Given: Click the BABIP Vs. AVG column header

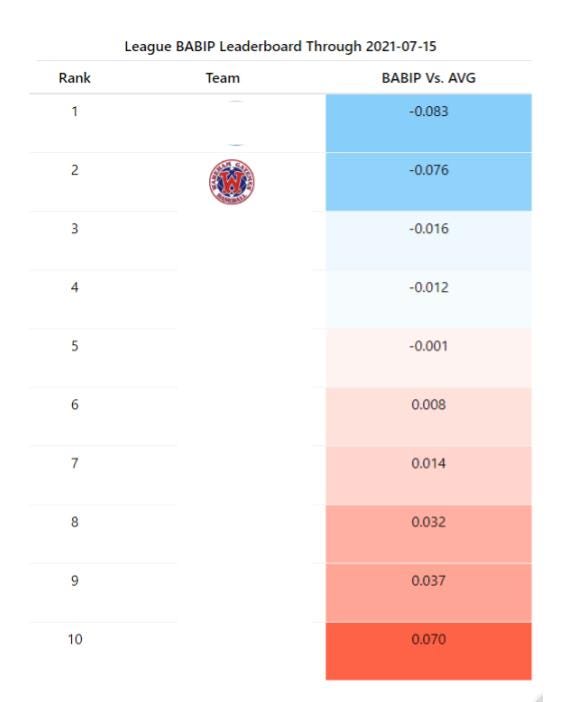Looking at the screenshot, I should click(428, 78).
